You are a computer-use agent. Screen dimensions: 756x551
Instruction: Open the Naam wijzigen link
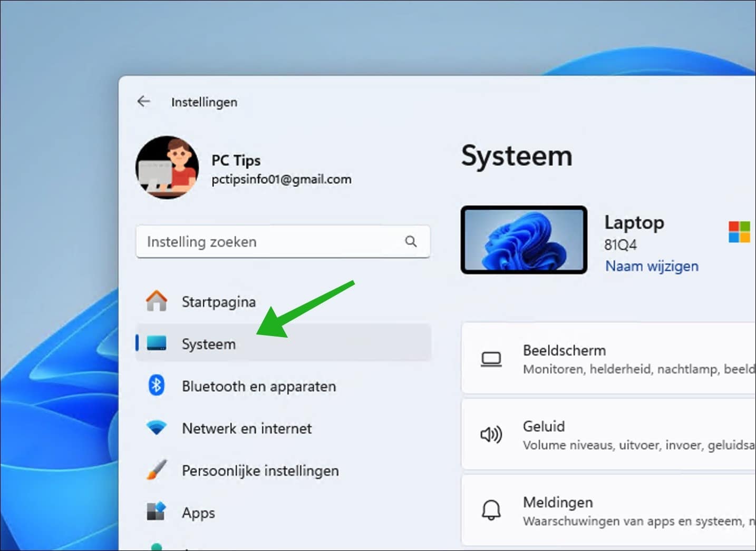[x=652, y=266]
